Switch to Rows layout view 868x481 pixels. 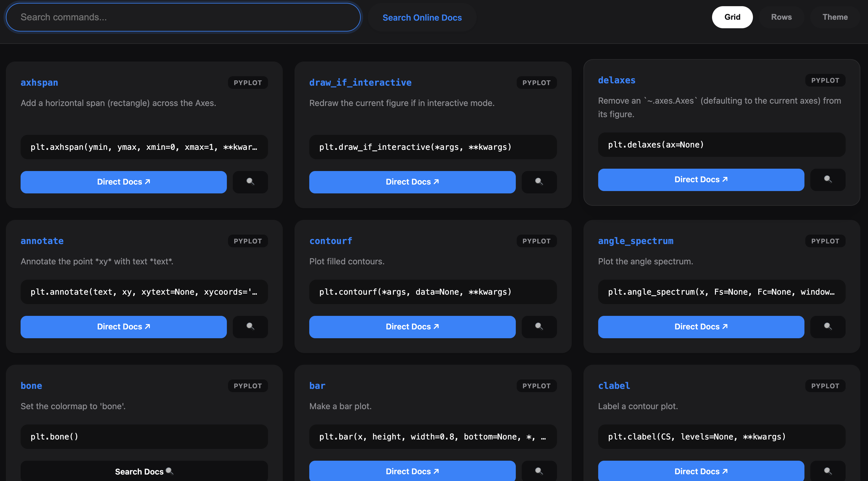781,17
